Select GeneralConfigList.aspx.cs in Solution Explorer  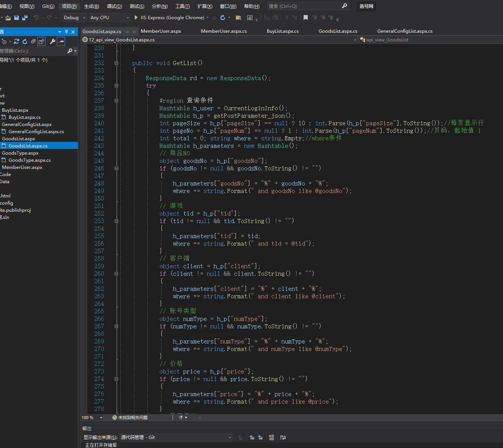36,132
